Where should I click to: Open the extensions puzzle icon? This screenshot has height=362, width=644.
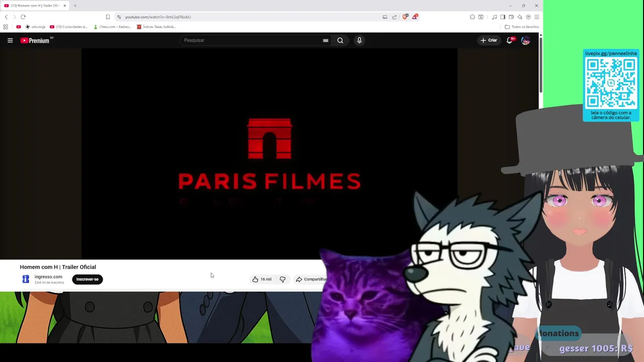click(x=472, y=17)
